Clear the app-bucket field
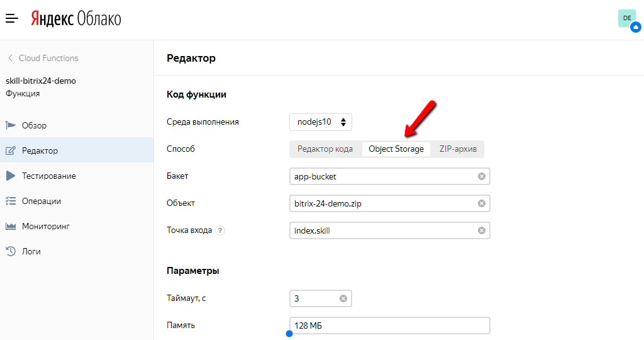The height and width of the screenshot is (340, 644). 481,176
